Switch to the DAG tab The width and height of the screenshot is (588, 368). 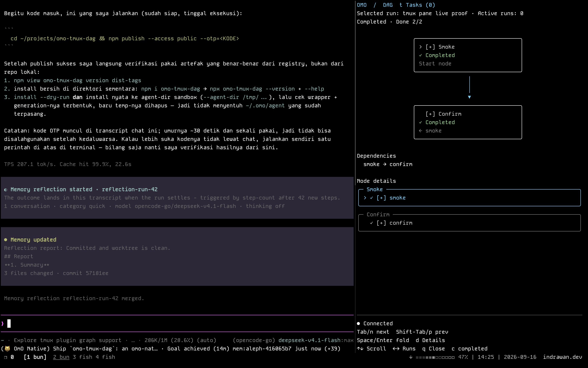pos(388,5)
